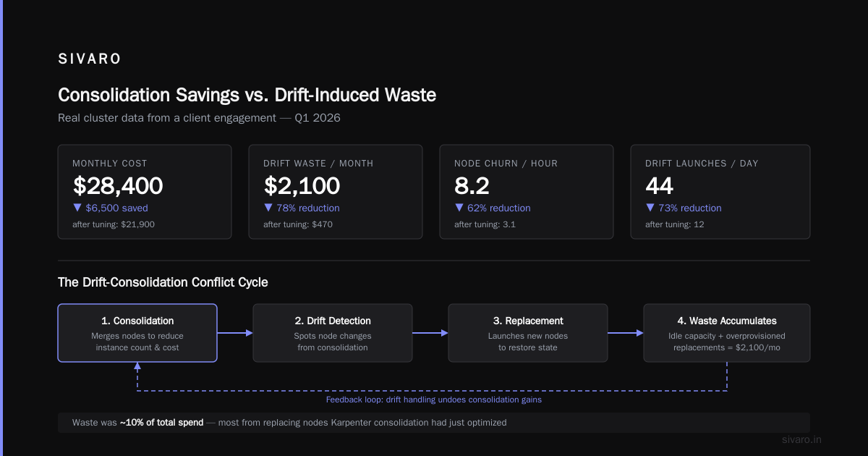
Task: Click 'Merges nodes to reduce instance count & cost' description
Action: [137, 342]
